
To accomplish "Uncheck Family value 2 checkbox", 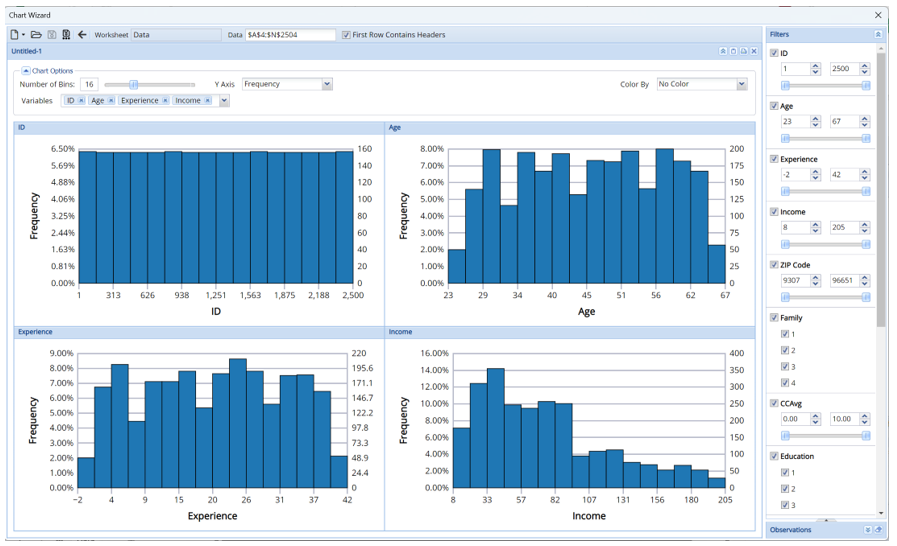I will pyautogui.click(x=785, y=350).
